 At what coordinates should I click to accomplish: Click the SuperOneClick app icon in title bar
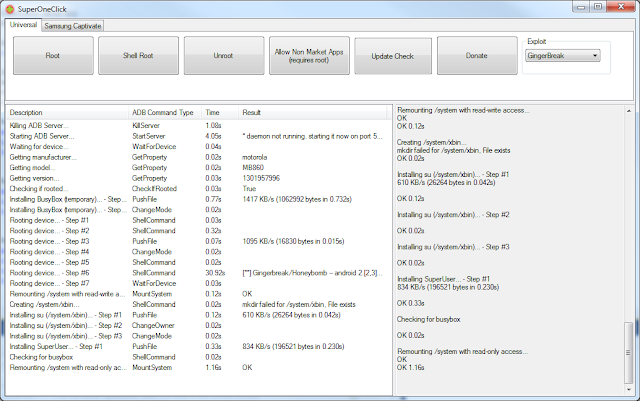10,9
